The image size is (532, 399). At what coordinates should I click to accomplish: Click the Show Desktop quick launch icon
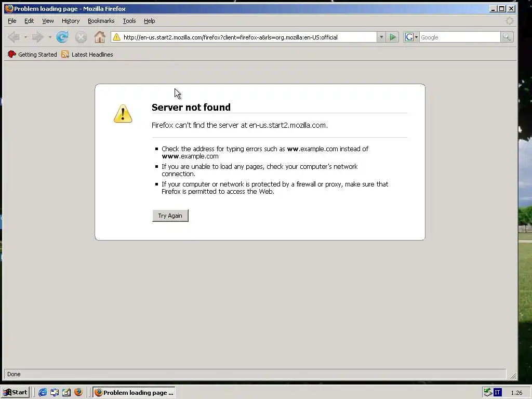click(54, 392)
